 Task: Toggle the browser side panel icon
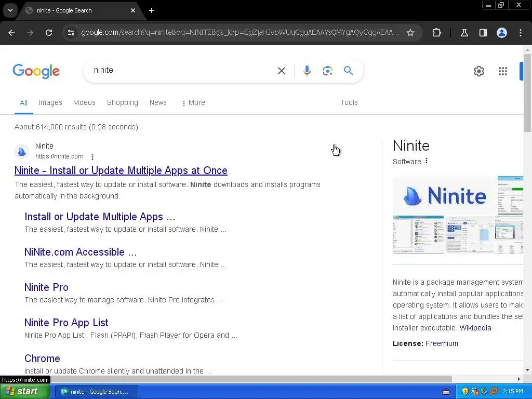click(483, 33)
